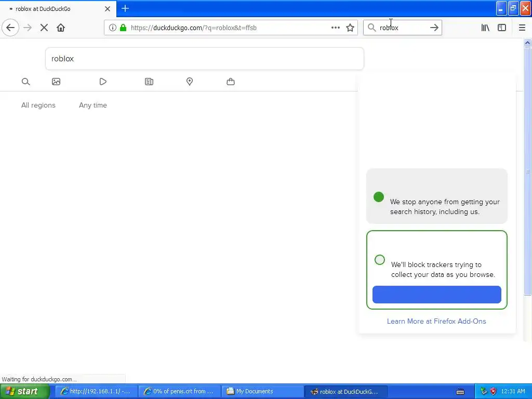View site information via the info icon
The width and height of the screenshot is (532, 399).
113,28
